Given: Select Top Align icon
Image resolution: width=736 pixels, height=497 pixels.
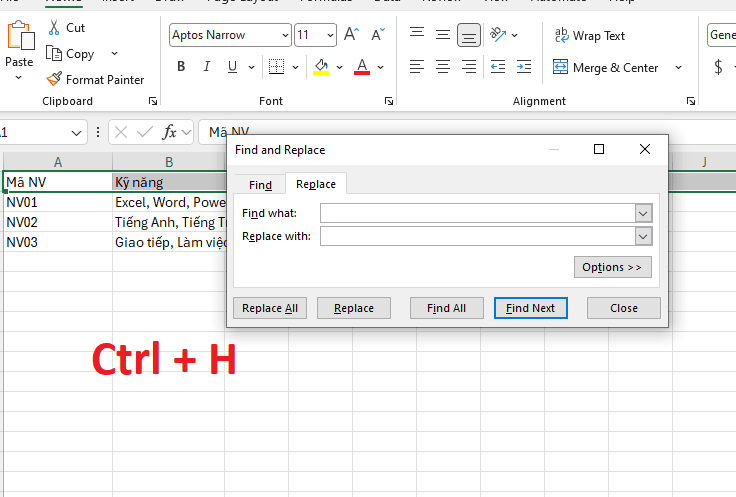Looking at the screenshot, I should click(x=417, y=35).
